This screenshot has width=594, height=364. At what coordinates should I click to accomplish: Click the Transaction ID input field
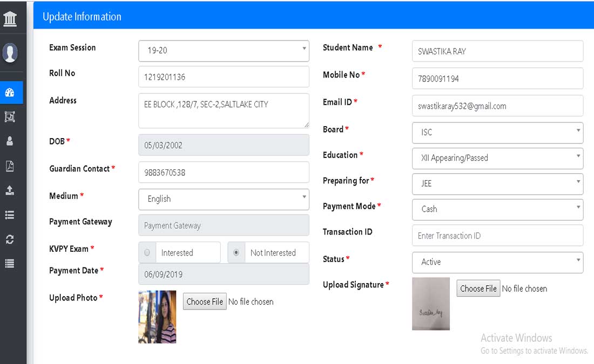[497, 236]
